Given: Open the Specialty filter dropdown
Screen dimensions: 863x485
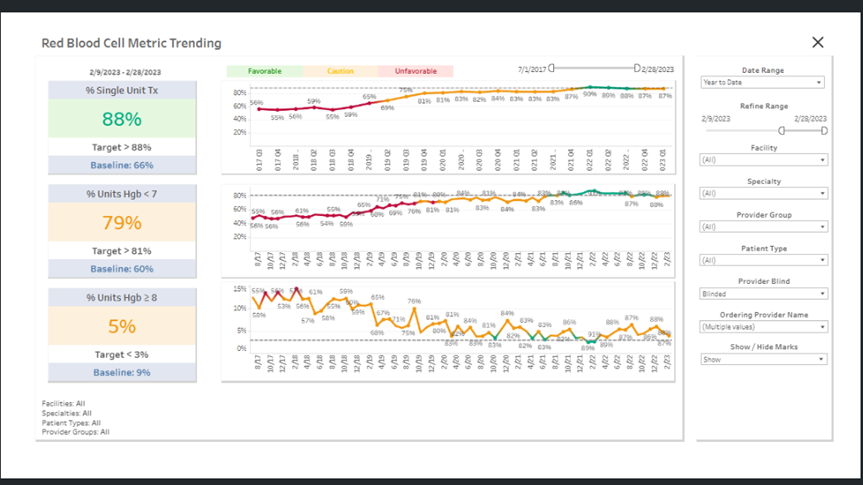Looking at the screenshot, I should click(763, 193).
